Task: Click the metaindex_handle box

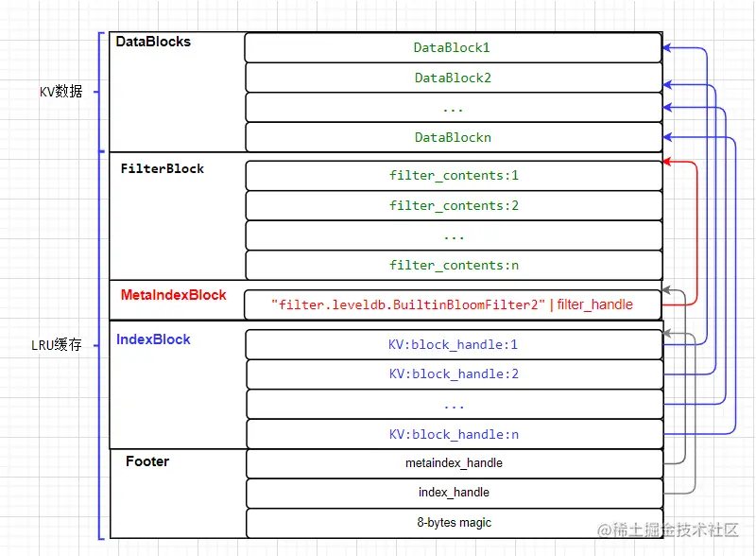Action: (x=453, y=463)
